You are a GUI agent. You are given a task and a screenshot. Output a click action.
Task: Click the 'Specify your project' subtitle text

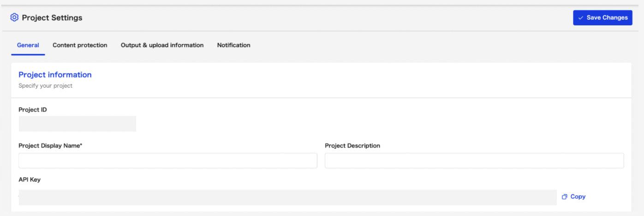point(45,86)
